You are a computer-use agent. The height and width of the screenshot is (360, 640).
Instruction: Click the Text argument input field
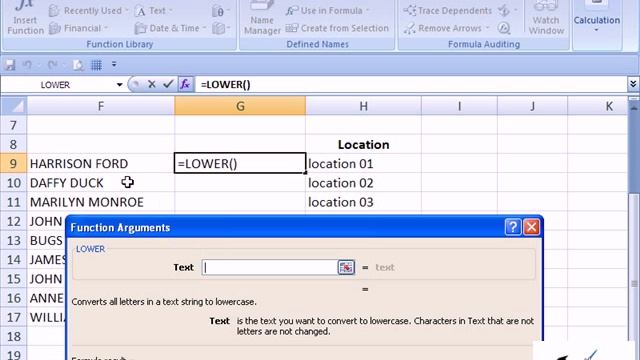(x=269, y=267)
